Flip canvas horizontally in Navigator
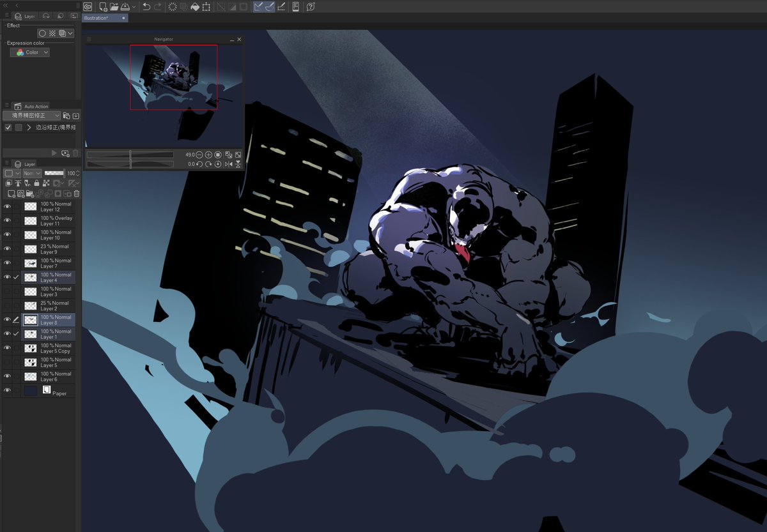The height and width of the screenshot is (532, 767). tap(229, 164)
